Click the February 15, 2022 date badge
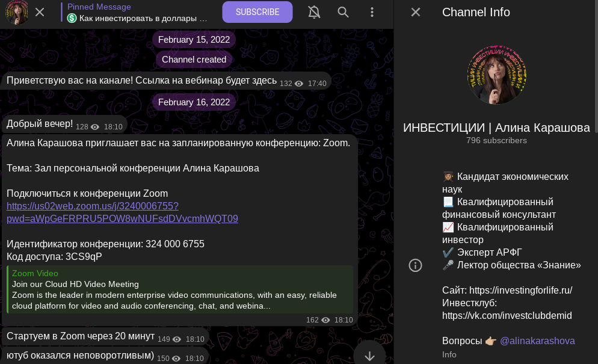Screen dimensions: 598x364 [194, 40]
